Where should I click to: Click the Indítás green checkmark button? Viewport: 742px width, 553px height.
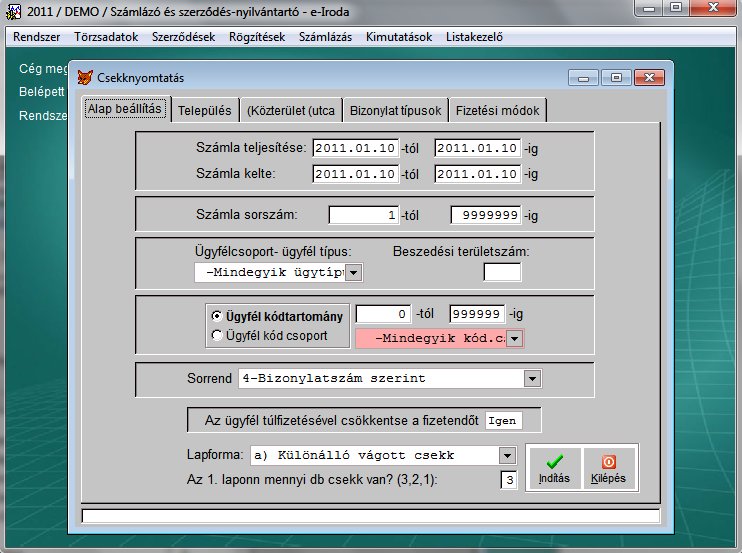click(555, 467)
